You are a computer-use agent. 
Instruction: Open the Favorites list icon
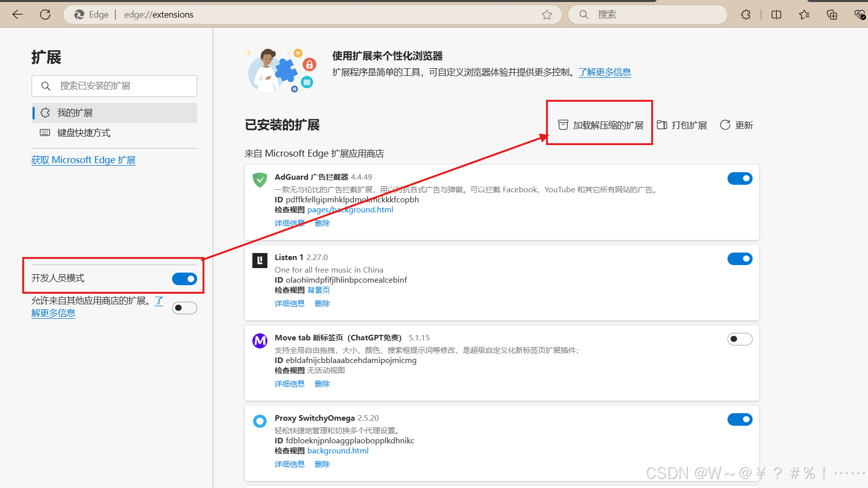click(804, 15)
